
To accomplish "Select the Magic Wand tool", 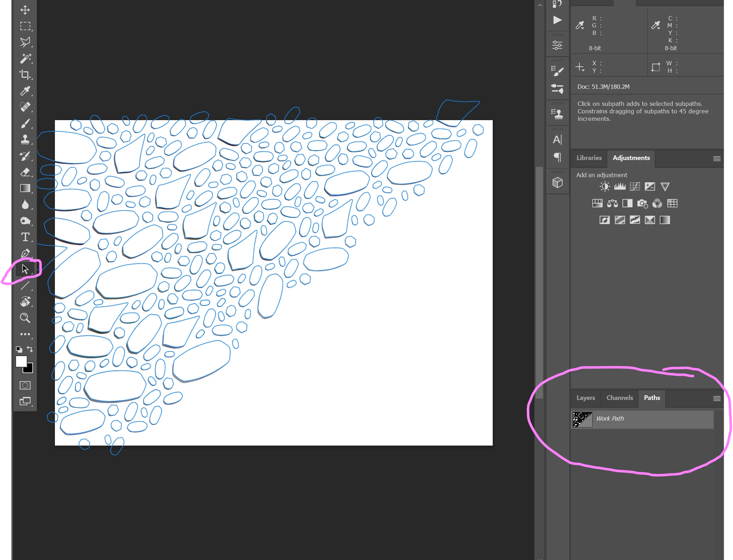I will [x=25, y=58].
